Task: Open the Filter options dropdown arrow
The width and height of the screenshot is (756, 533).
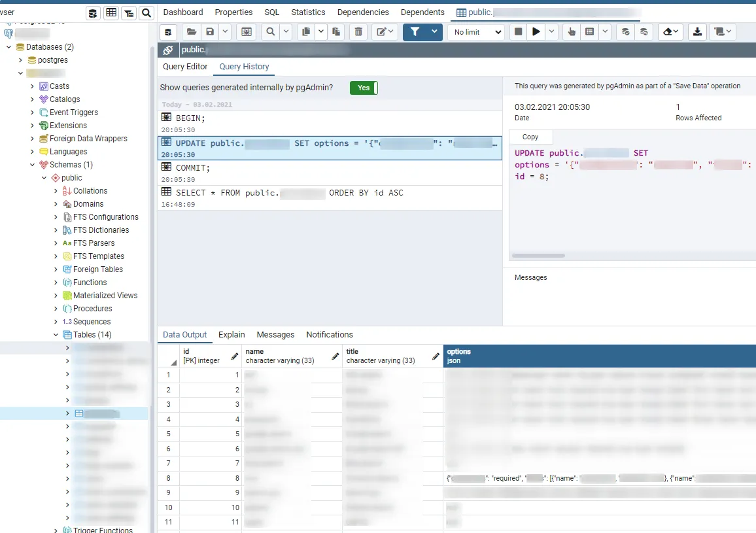Action: [x=434, y=32]
